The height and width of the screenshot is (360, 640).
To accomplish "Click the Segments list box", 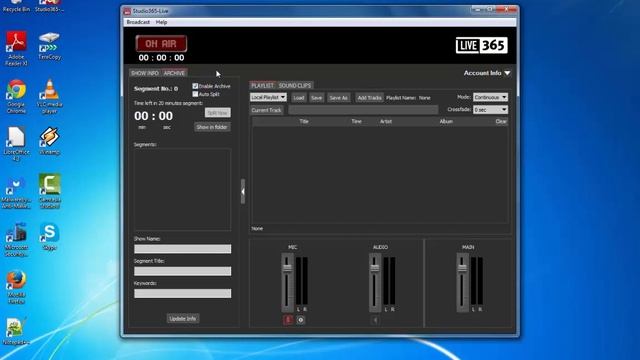I will [182, 189].
